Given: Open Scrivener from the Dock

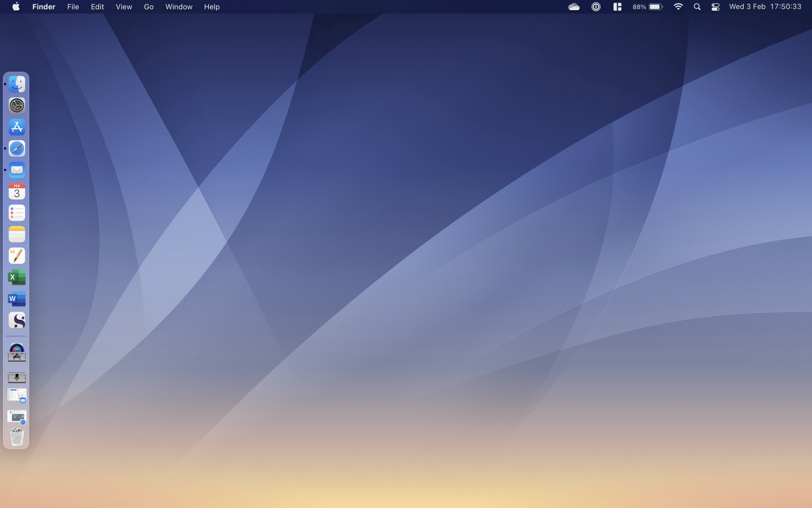Looking at the screenshot, I should 17,321.
